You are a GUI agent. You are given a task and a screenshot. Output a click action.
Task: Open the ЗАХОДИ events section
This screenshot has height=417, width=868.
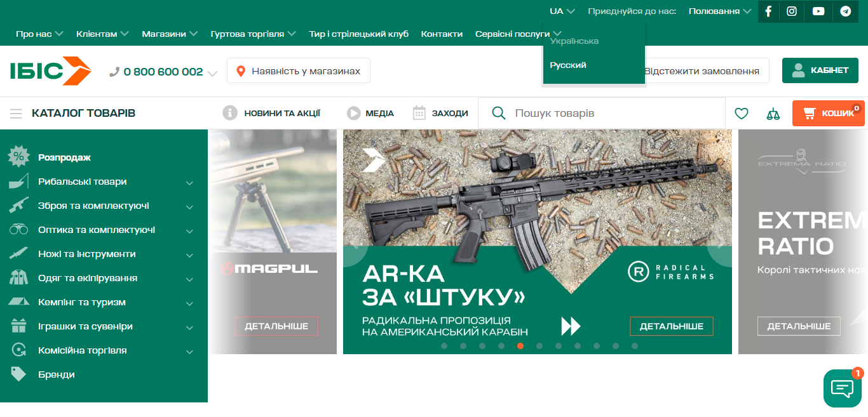point(440,113)
